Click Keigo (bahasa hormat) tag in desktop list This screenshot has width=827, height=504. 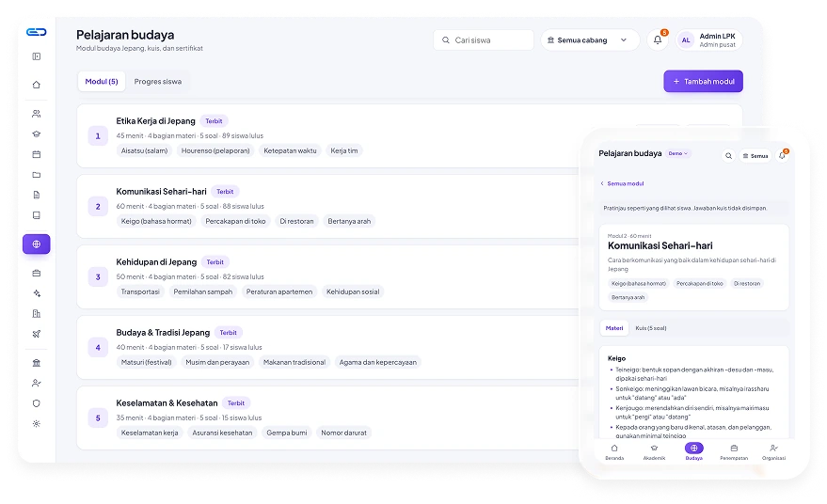click(156, 221)
